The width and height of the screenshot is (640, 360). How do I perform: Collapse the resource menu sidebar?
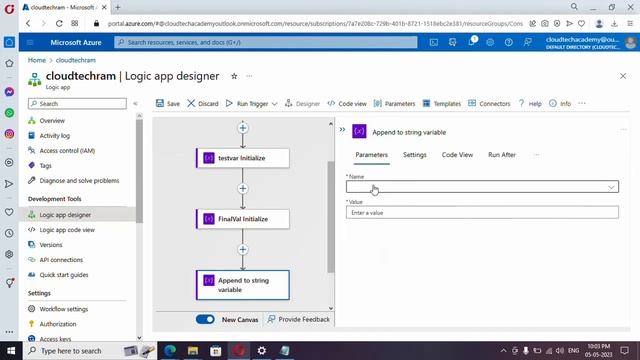tap(136, 104)
